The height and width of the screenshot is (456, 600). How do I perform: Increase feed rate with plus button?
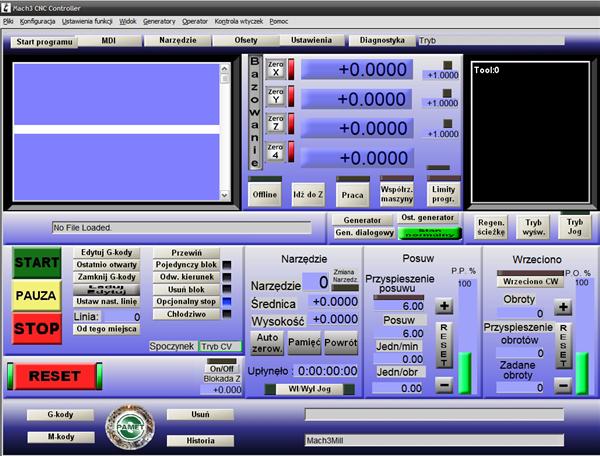pos(444,306)
